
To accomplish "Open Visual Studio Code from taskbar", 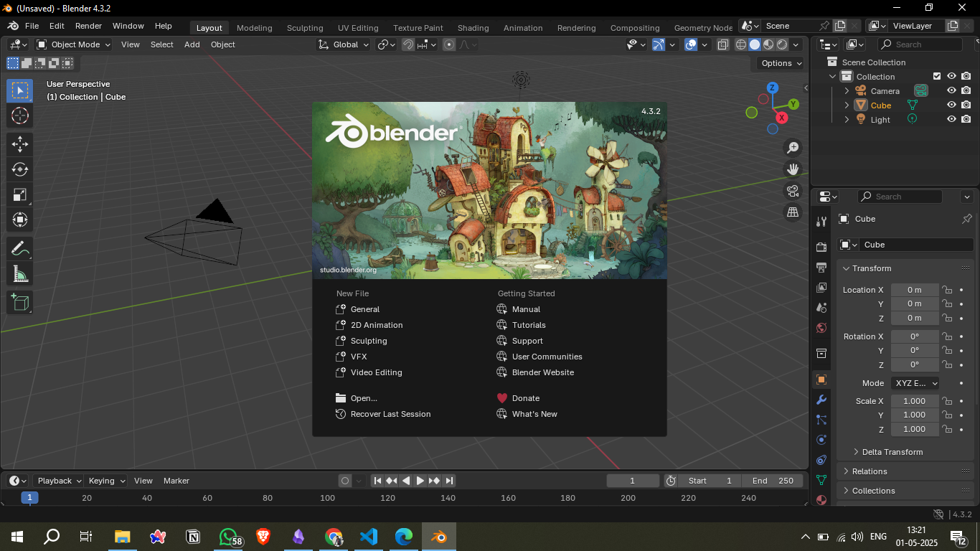I will tap(369, 537).
